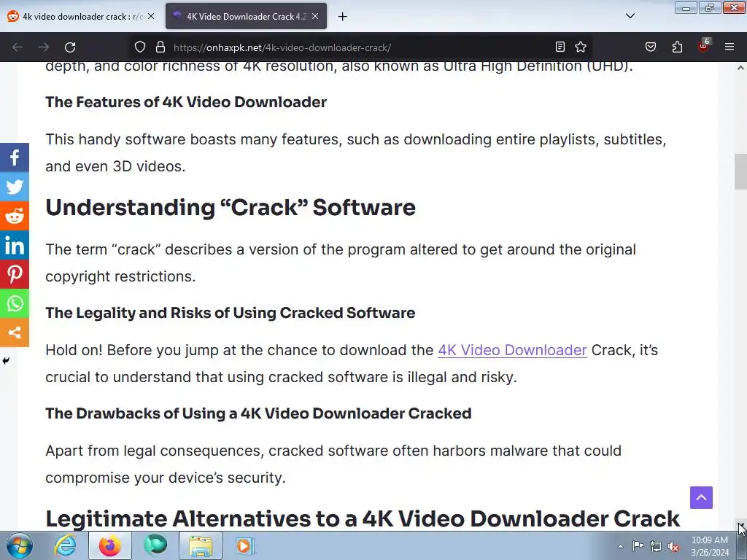Viewport: 747px width, 560px height.
Task: Toggle Reader View icon in address bar
Action: (x=560, y=47)
